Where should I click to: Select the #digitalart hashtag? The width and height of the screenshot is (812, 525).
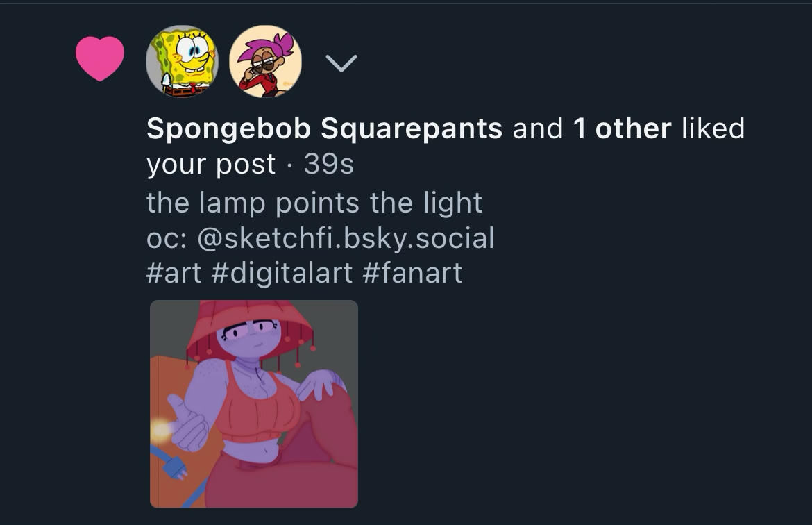coord(281,273)
